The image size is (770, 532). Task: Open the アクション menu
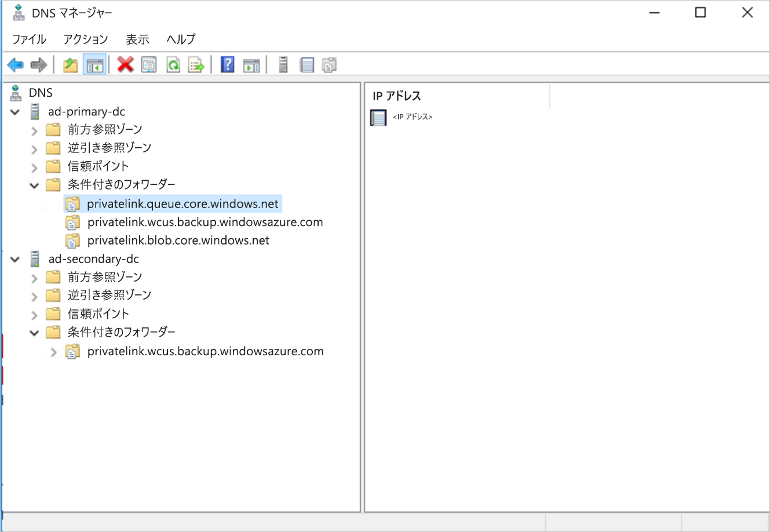click(85, 39)
